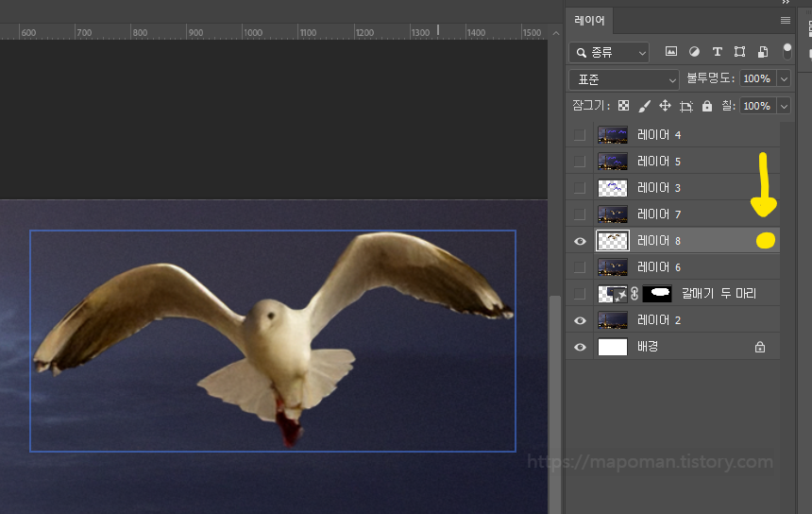Lock position move icon
This screenshot has width=812, height=514.
[665, 106]
